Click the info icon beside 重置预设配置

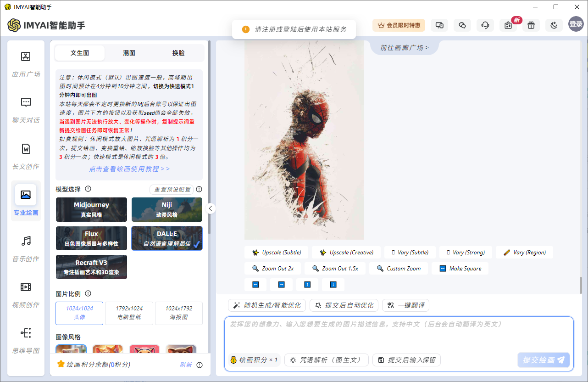(199, 189)
